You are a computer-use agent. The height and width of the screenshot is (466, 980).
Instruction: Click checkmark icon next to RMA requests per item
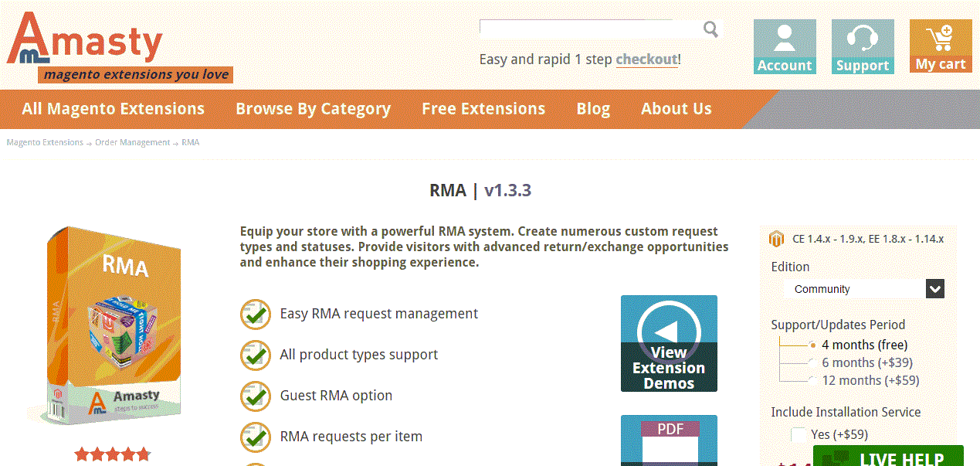(x=255, y=437)
